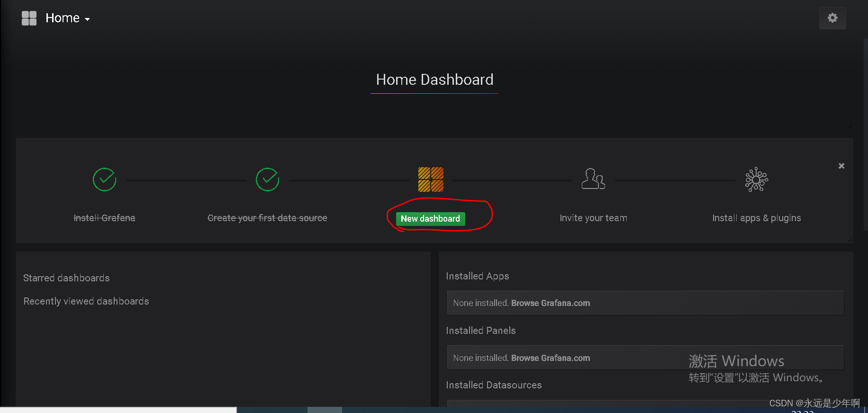
Task: Click the orange dashboard grid icon
Action: pyautogui.click(x=431, y=180)
